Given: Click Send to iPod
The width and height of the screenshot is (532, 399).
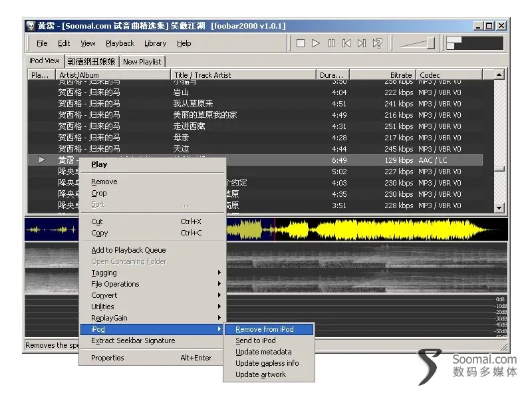Looking at the screenshot, I should tap(269, 340).
